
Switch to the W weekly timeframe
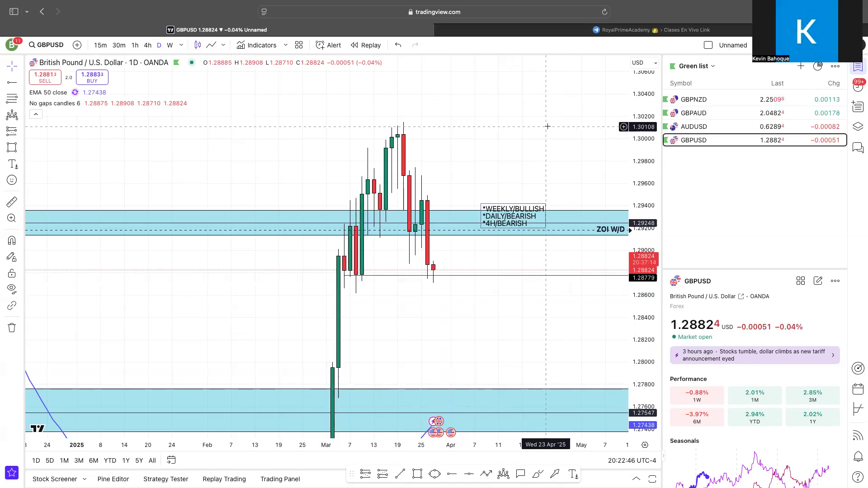pyautogui.click(x=170, y=45)
